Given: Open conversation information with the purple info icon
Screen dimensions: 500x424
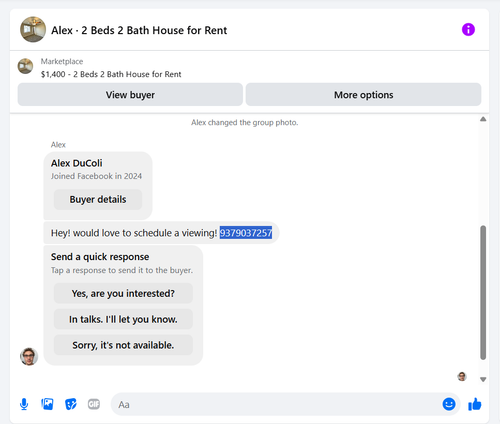Looking at the screenshot, I should coord(468,30).
